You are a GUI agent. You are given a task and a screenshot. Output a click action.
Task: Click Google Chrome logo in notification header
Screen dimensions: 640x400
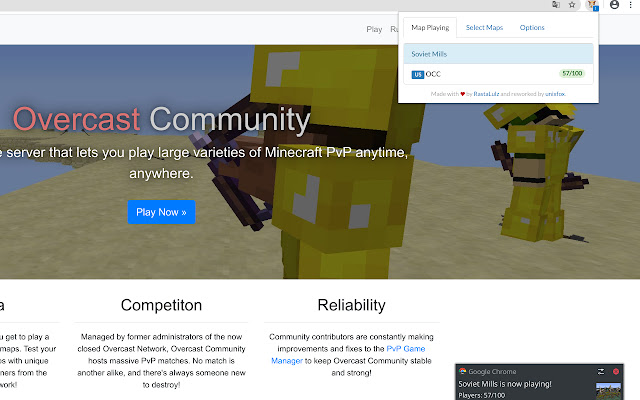click(462, 371)
